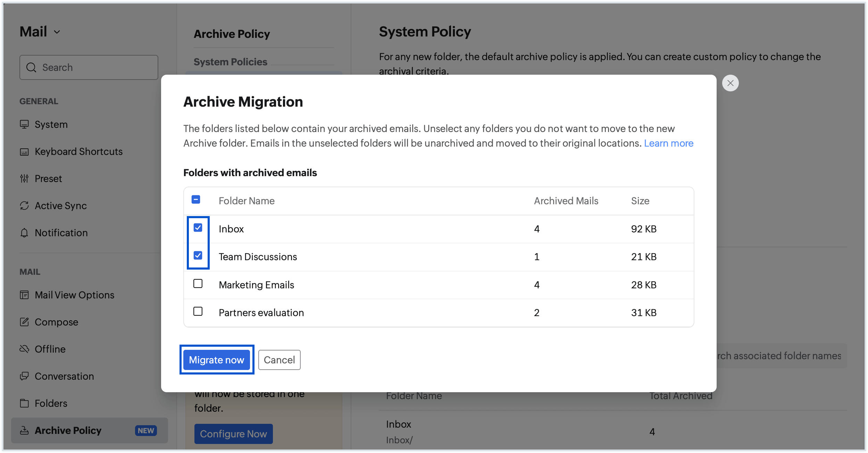Click the Offline cloud icon

(x=24, y=349)
